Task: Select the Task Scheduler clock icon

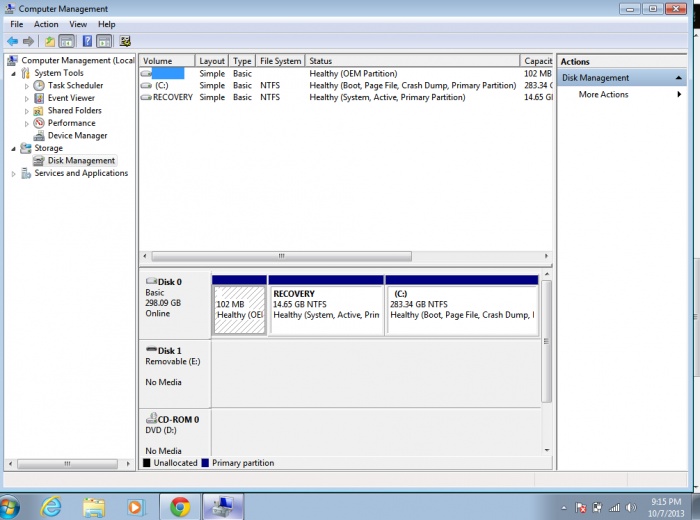Action: click(x=39, y=85)
